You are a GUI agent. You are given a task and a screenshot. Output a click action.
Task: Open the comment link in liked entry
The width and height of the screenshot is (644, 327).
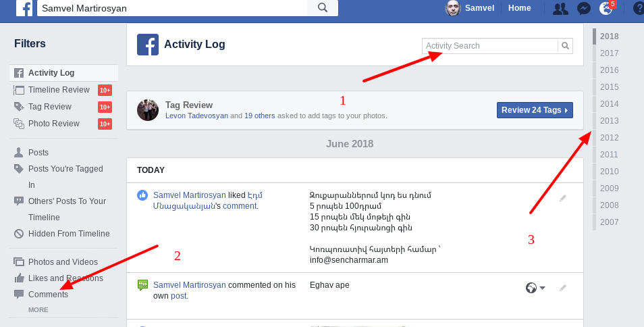tap(240, 206)
